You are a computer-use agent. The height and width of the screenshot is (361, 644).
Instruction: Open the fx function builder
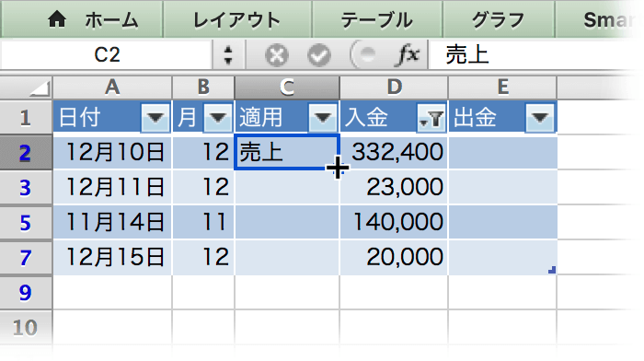[407, 54]
